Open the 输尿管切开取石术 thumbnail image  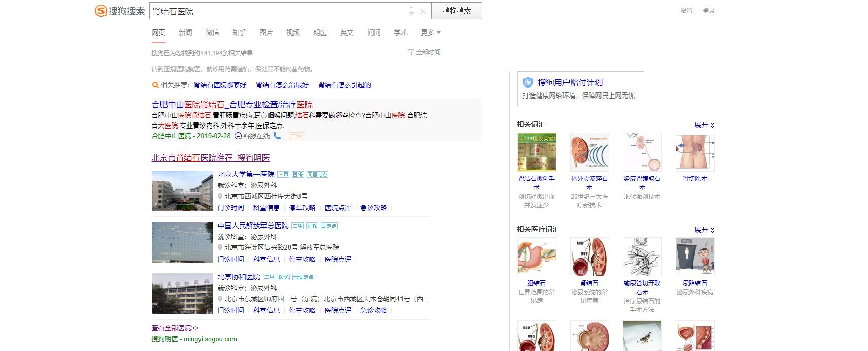(642, 257)
